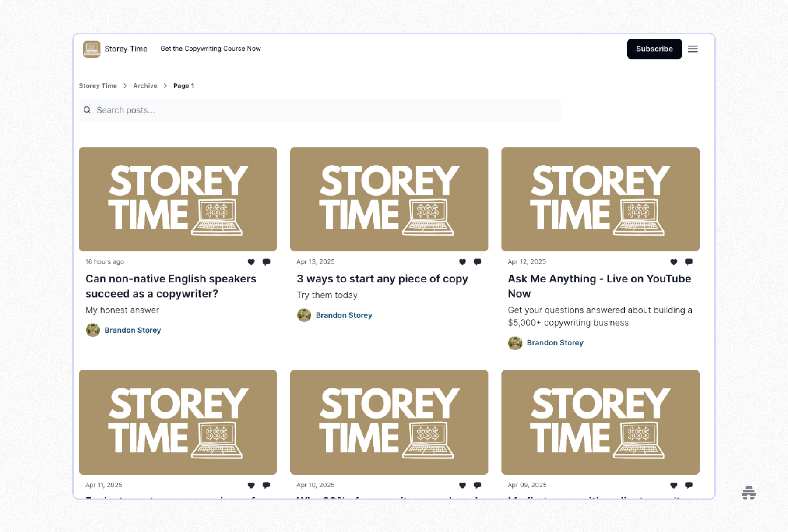788x532 pixels.
Task: Open Brandon Storey's author profile link
Action: coord(133,330)
